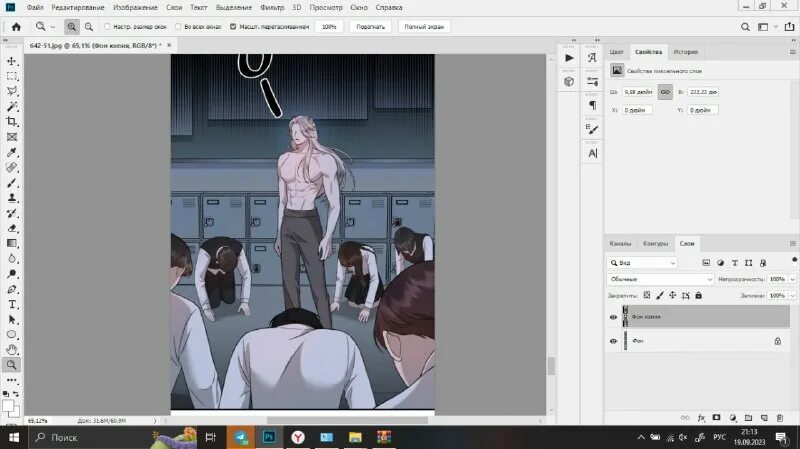Viewport: 800px width, 449px height.
Task: Open the fill 'Заливка' dropdown arrow
Action: 792,295
